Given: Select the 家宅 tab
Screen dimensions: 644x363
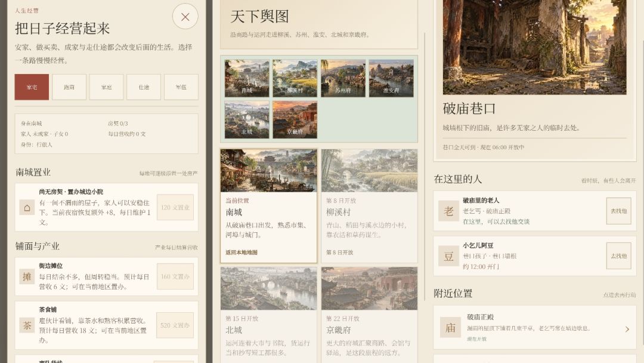Looking at the screenshot, I should [x=32, y=87].
